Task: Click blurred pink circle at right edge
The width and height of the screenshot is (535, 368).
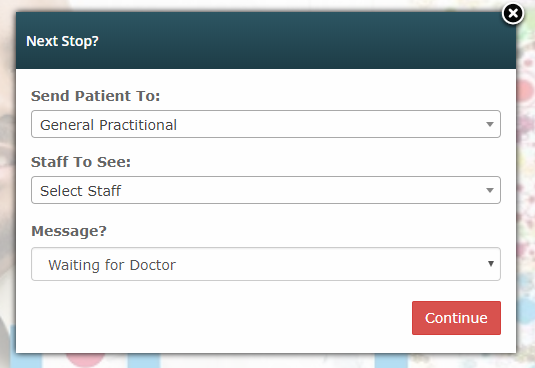Action: coord(525,90)
